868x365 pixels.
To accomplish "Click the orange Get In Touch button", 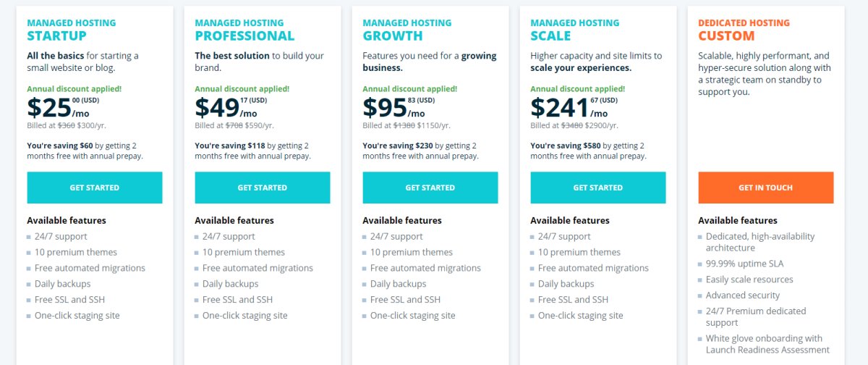I will pos(766,188).
